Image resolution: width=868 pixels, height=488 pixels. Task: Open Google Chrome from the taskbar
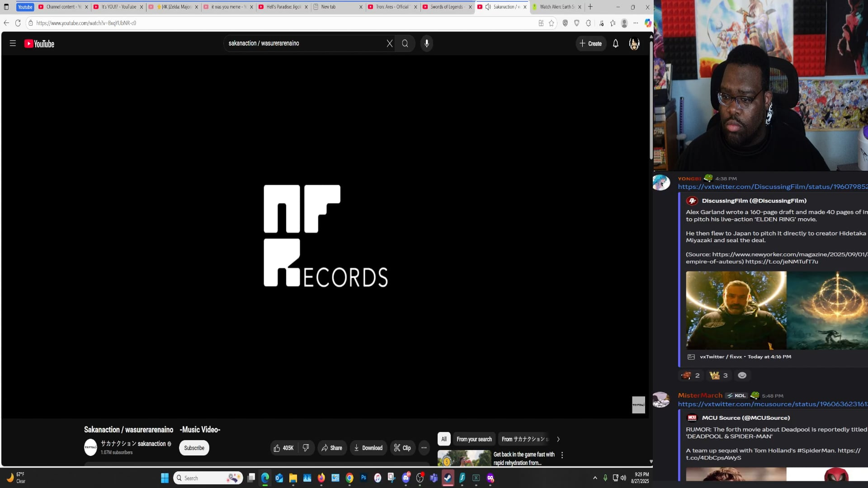[x=349, y=478]
